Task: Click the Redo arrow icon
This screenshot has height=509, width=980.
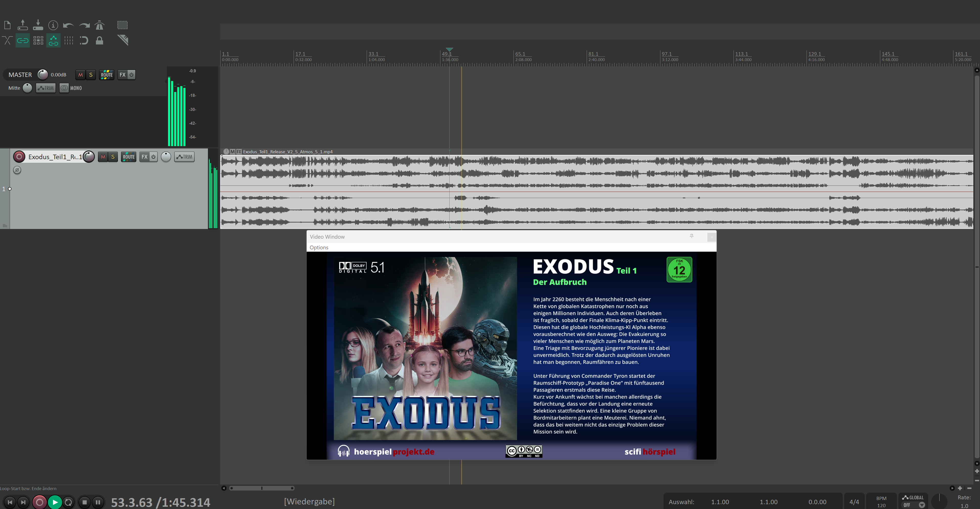Action: (x=84, y=26)
